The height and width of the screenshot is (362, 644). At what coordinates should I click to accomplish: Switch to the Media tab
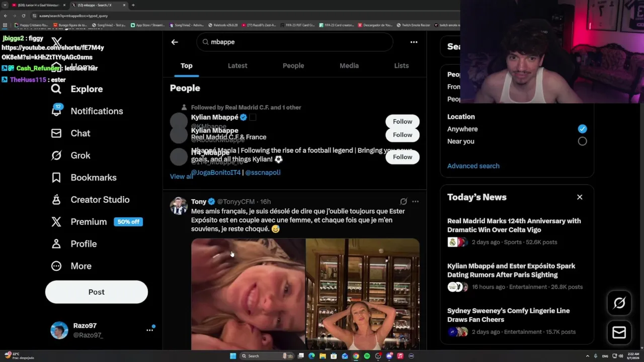pyautogui.click(x=349, y=66)
